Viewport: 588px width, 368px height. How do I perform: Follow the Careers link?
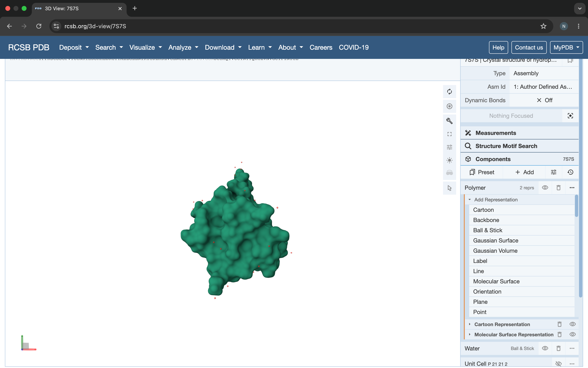[x=321, y=47]
